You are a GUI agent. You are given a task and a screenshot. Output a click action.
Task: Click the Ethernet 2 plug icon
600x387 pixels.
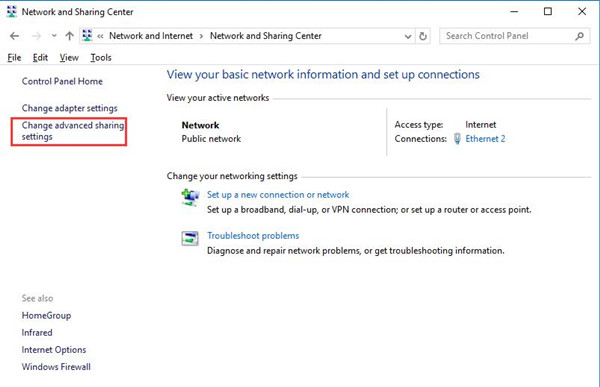[457, 139]
